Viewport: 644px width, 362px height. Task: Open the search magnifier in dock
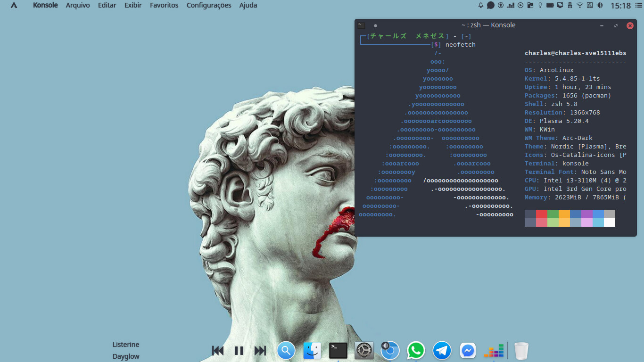pyautogui.click(x=286, y=351)
